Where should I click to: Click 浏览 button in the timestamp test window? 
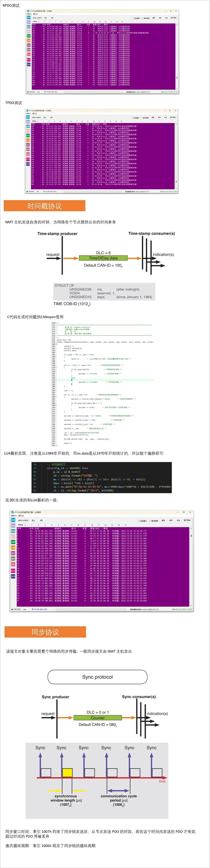click(x=178, y=520)
